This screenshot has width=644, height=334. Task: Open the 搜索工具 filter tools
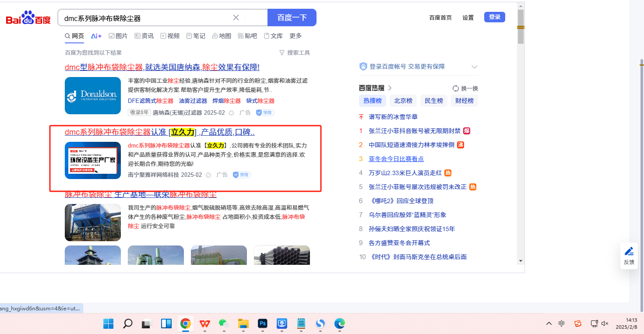pos(294,53)
